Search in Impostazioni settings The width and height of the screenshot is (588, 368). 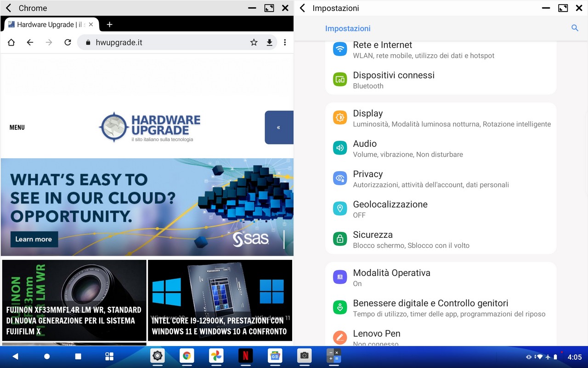point(575,28)
